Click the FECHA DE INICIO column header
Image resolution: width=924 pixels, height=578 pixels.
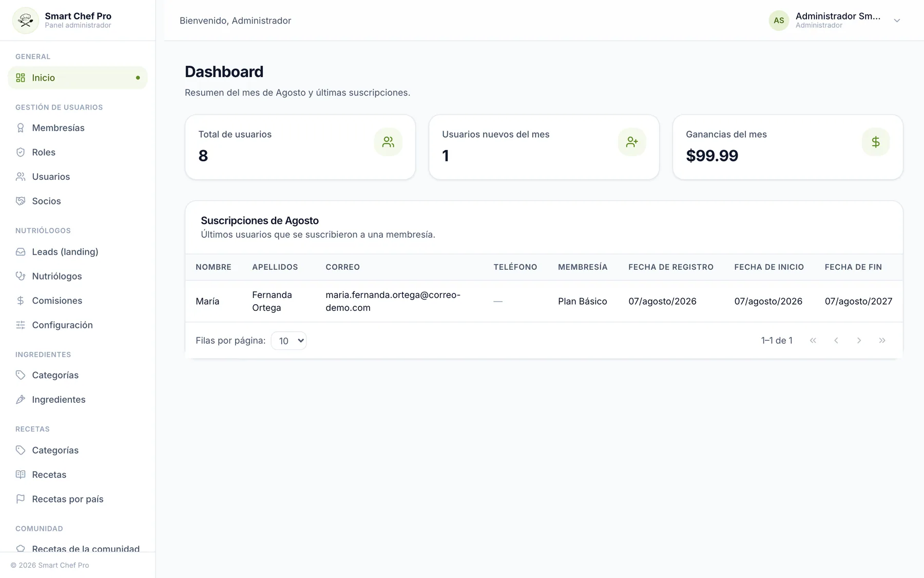[769, 267]
